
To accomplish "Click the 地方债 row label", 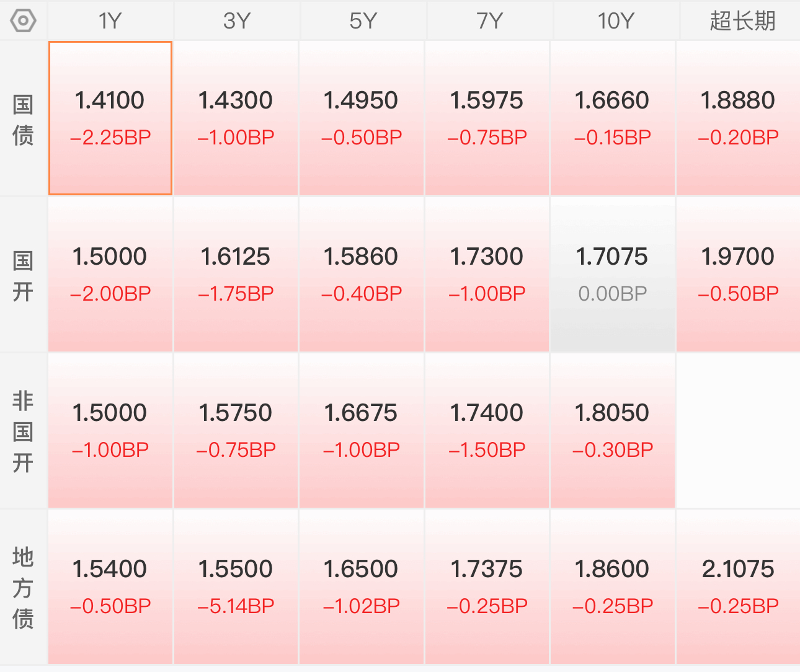I will point(23,588).
